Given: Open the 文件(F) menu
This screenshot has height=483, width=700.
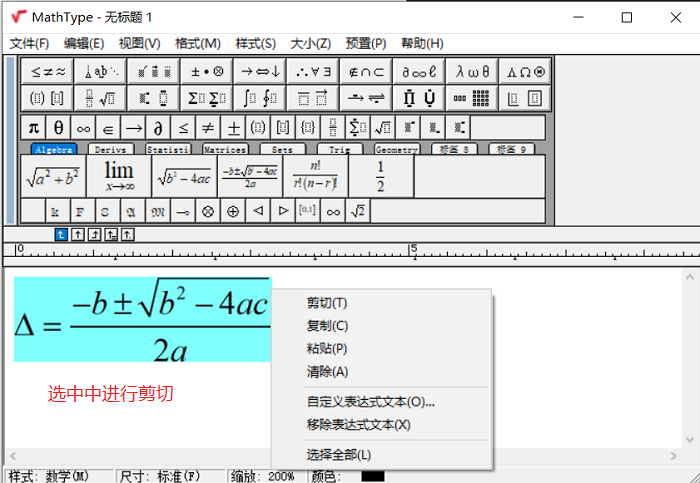Looking at the screenshot, I should coord(29,43).
